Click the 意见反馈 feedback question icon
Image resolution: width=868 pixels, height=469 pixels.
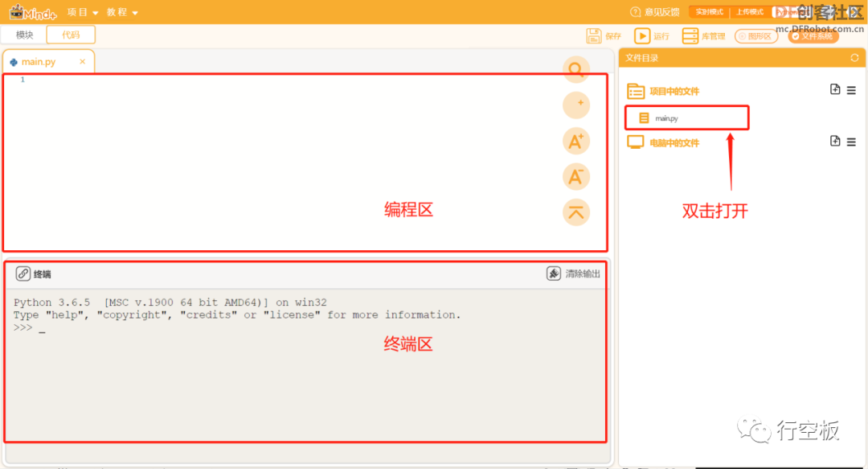pyautogui.click(x=636, y=11)
